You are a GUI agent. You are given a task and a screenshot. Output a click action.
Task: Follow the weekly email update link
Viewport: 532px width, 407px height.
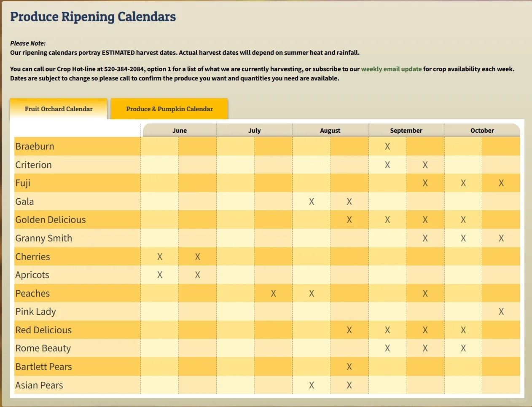click(391, 69)
